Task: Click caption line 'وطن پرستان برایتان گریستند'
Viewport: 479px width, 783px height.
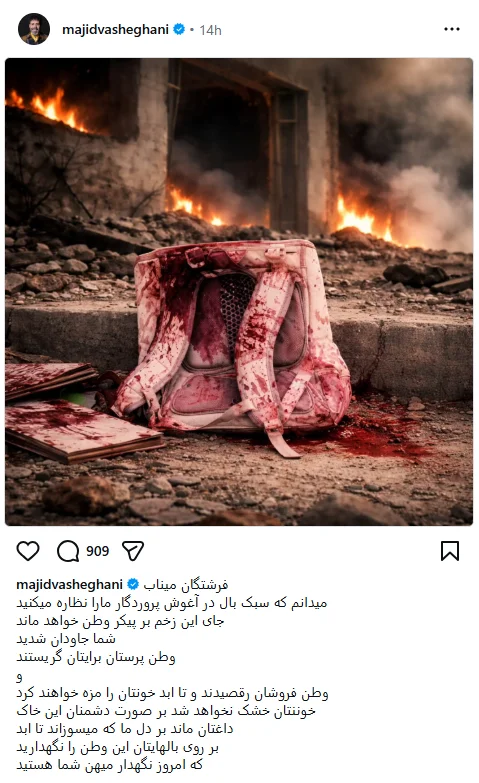Action: [x=96, y=657]
